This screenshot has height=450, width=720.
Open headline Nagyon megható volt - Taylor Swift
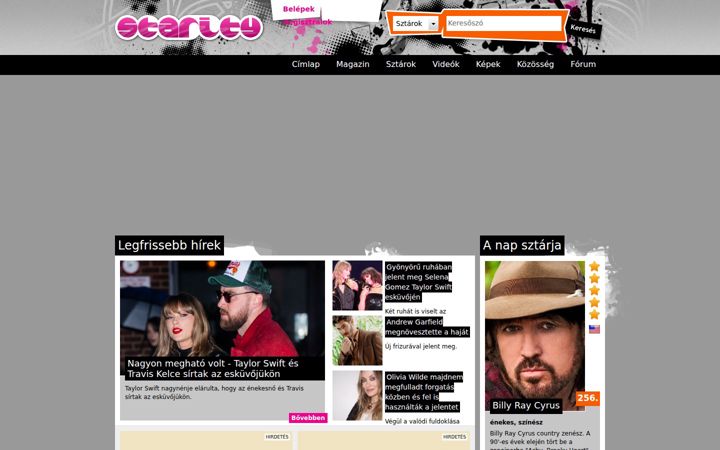tap(213, 368)
